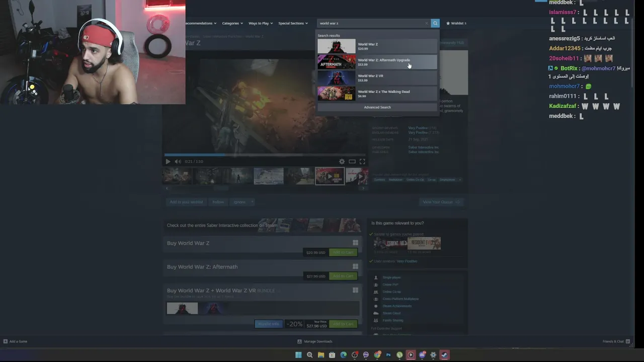This screenshot has height=362, width=644.
Task: Open Microsoft Edge from the taskbar
Action: tap(344, 355)
